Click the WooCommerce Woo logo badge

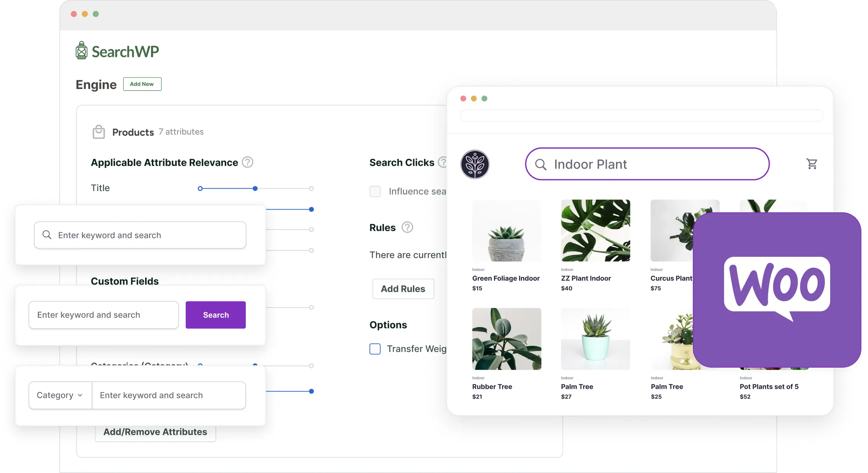click(777, 290)
